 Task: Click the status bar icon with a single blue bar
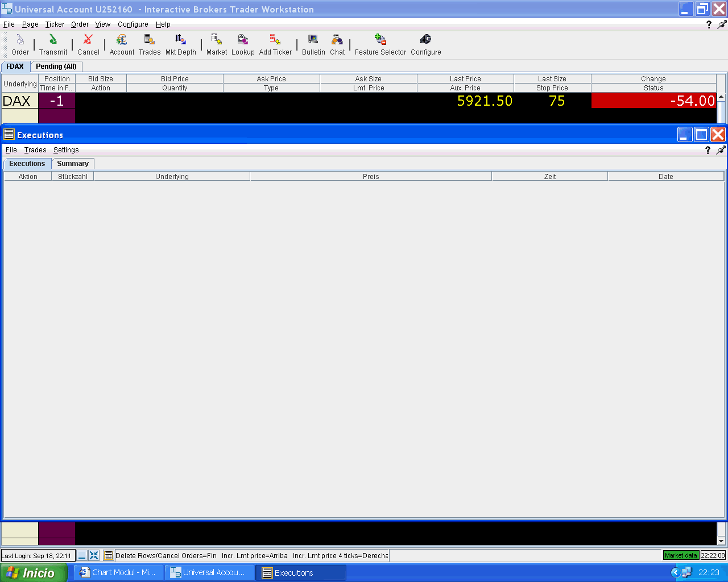(82, 555)
